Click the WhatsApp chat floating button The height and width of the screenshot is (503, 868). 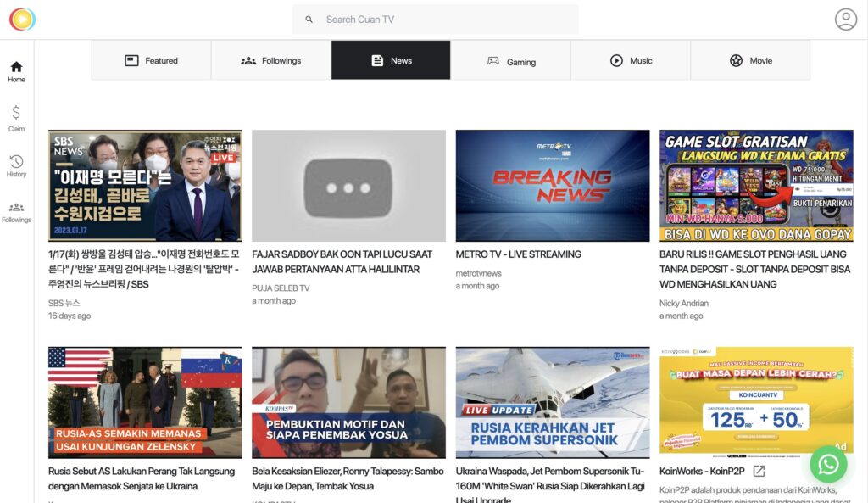click(x=827, y=464)
